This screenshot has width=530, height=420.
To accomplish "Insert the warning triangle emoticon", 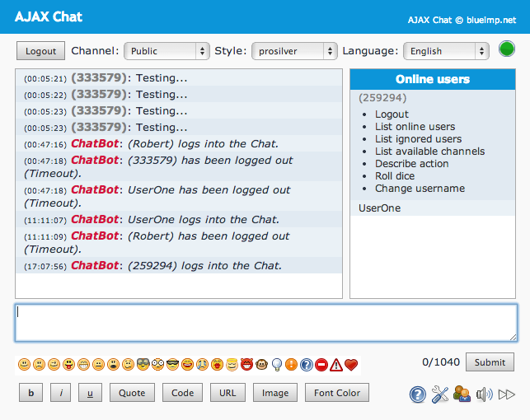I will (x=336, y=365).
